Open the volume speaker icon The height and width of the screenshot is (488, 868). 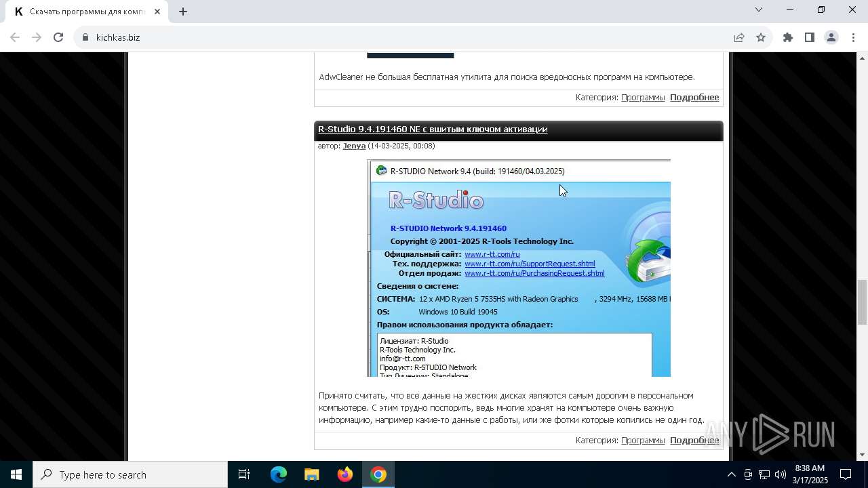(781, 474)
